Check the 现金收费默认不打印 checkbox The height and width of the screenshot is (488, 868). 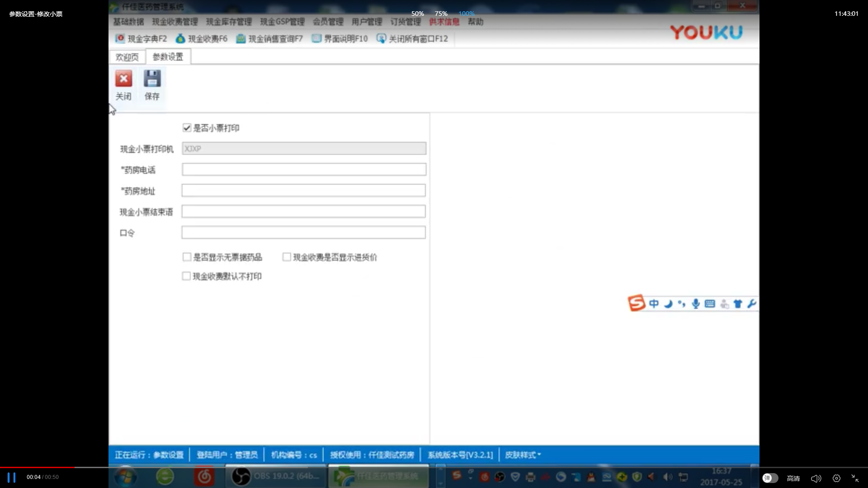[186, 276]
